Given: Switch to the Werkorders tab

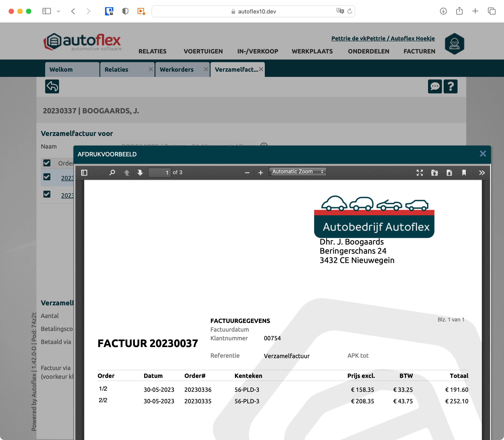Looking at the screenshot, I should (177, 69).
